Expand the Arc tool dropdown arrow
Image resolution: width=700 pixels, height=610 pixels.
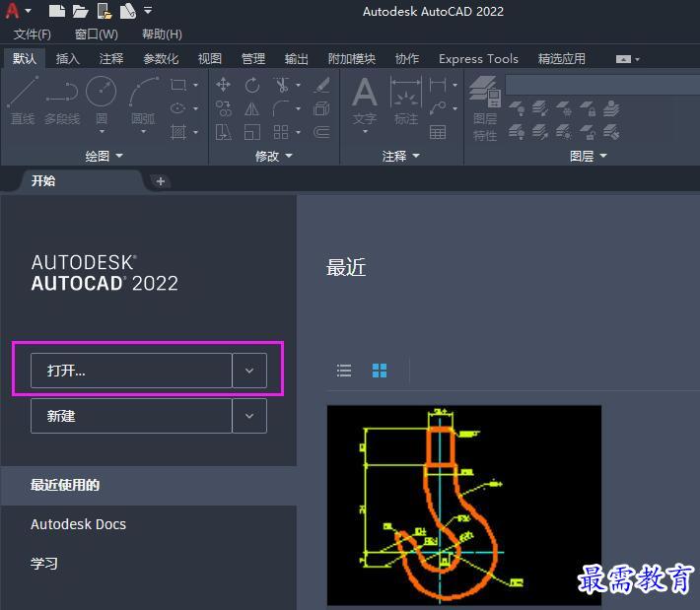[x=143, y=132]
